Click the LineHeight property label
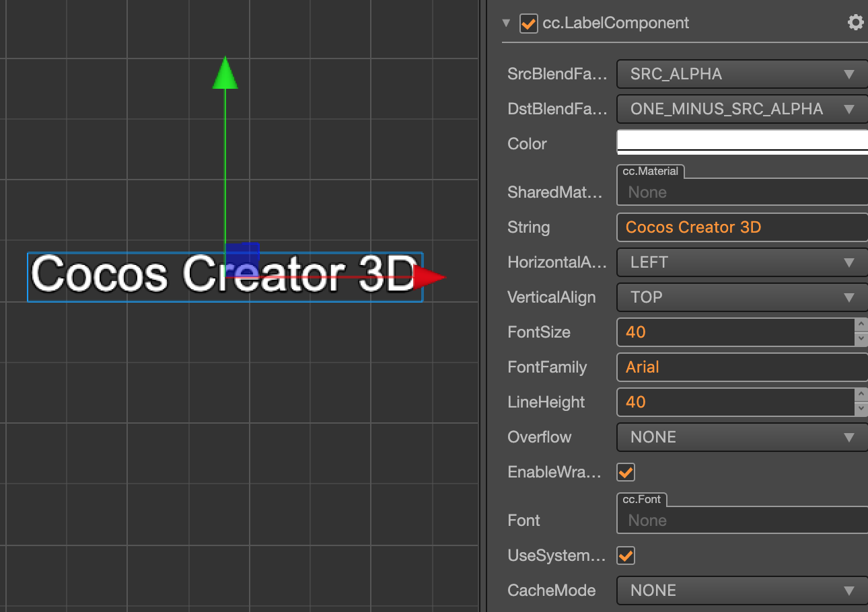The image size is (868, 612). (x=546, y=402)
